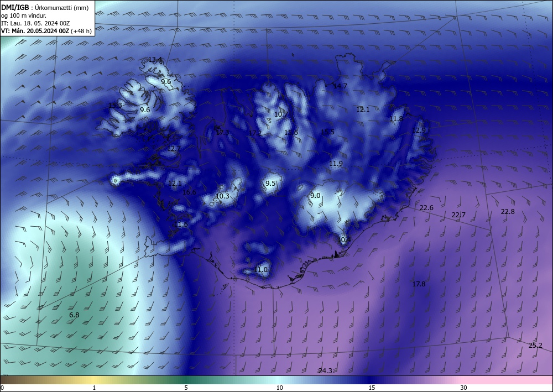Pick the 11.0 value in south Iceland

coord(260,270)
